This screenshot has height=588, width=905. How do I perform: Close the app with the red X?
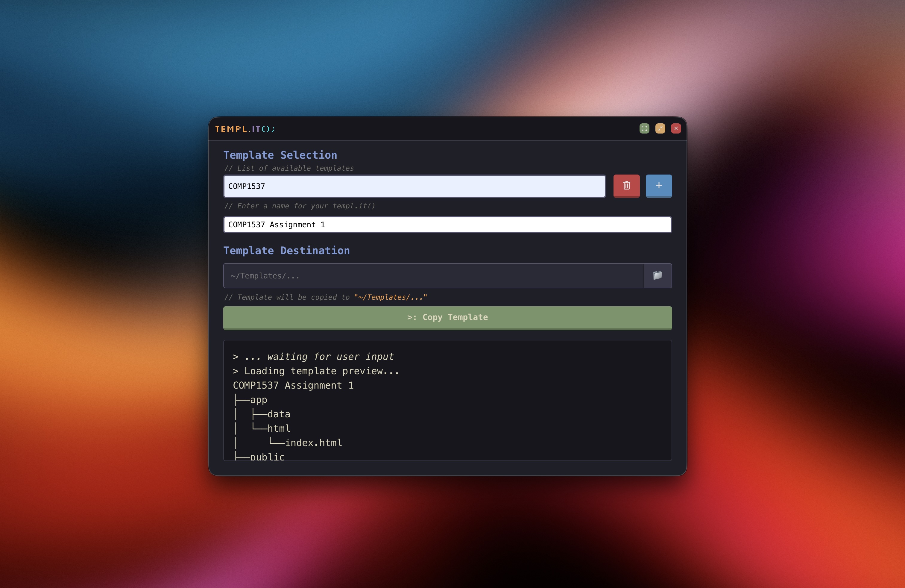(x=676, y=128)
